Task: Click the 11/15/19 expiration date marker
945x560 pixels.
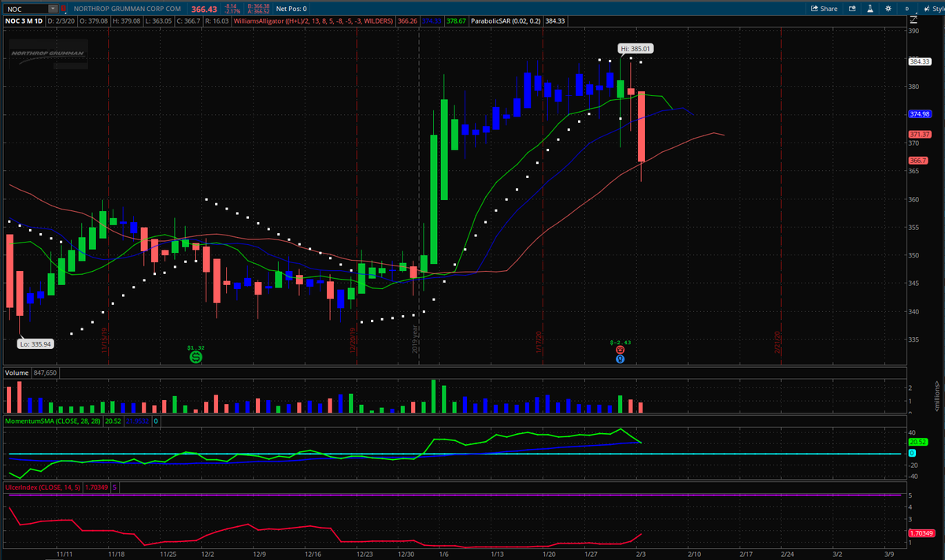Action: click(x=103, y=341)
